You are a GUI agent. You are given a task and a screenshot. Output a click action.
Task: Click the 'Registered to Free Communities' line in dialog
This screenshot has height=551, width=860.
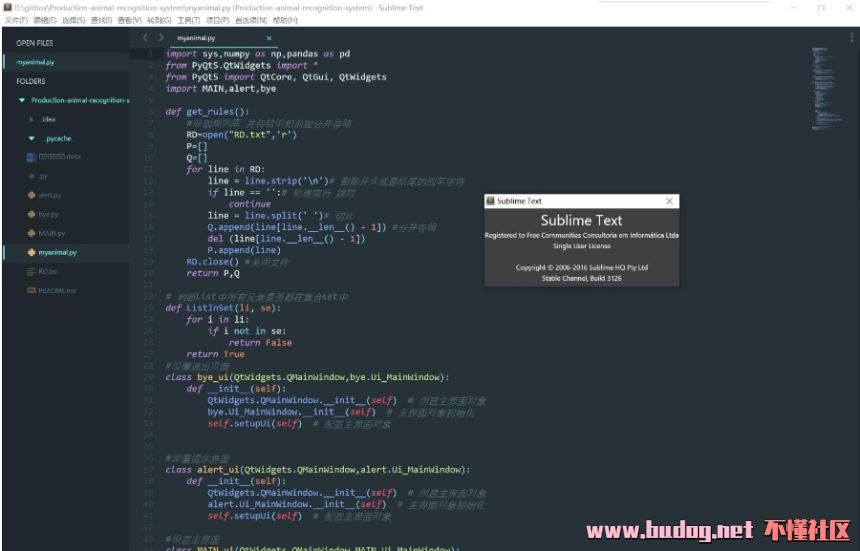tap(581, 235)
